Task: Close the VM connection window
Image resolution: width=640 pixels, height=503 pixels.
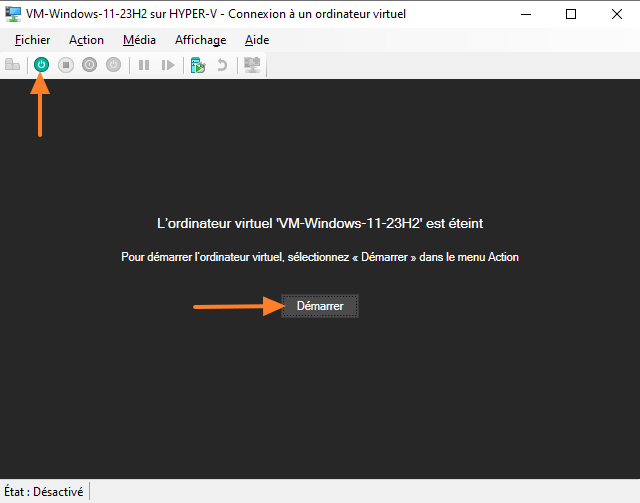Action: coord(617,14)
